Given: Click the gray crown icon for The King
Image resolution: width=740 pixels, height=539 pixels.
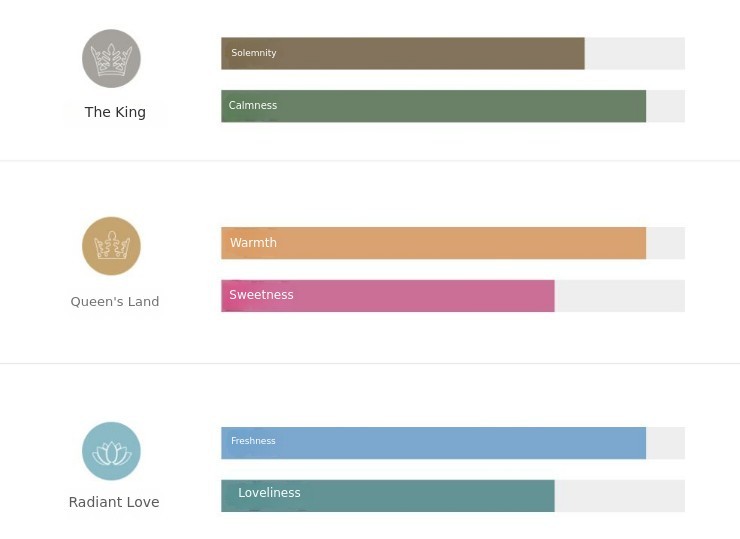Looking at the screenshot, I should pyautogui.click(x=111, y=59).
